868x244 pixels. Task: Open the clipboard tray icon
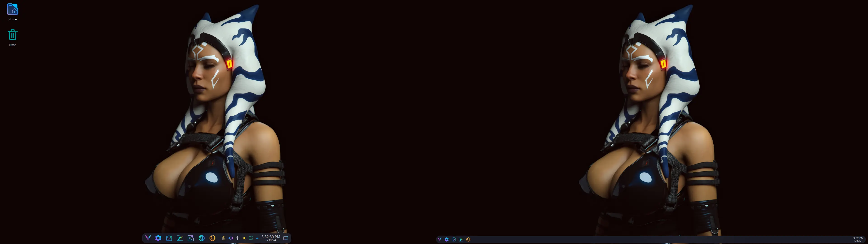(x=224, y=238)
